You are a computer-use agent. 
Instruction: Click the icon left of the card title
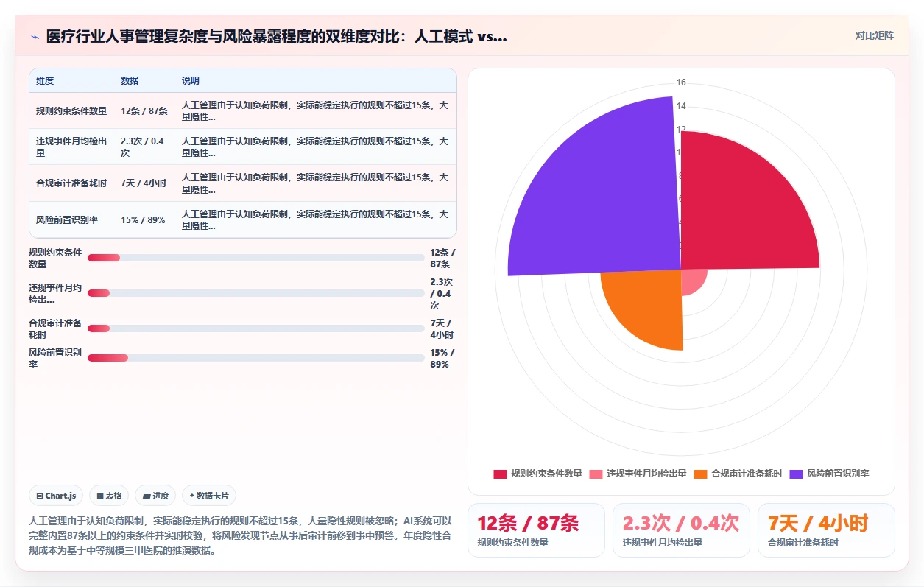click(x=35, y=37)
